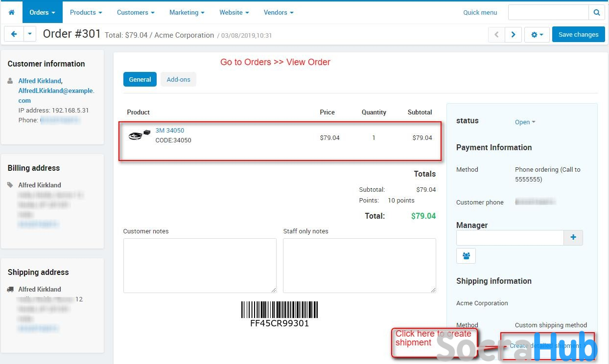Open the Marketing menu

(187, 12)
